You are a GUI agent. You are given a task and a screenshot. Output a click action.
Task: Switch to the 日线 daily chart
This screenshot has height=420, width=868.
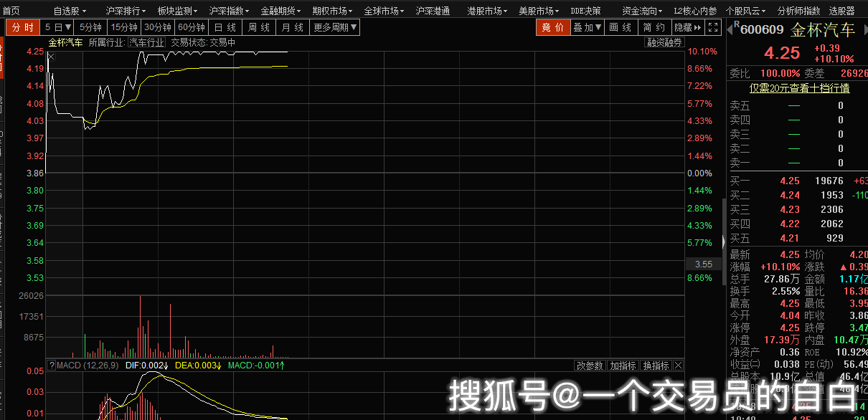click(225, 27)
